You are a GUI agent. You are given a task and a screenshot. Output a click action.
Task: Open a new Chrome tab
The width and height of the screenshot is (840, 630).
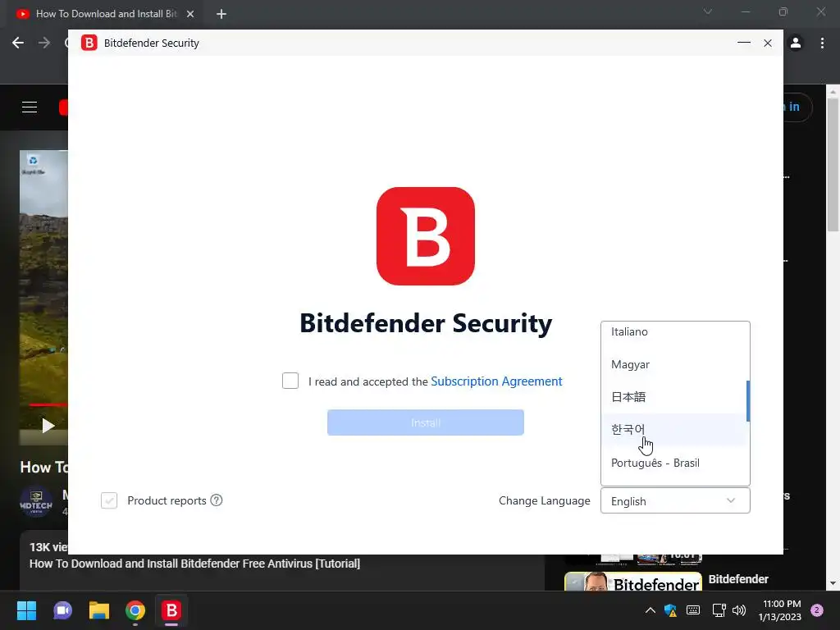tap(221, 14)
